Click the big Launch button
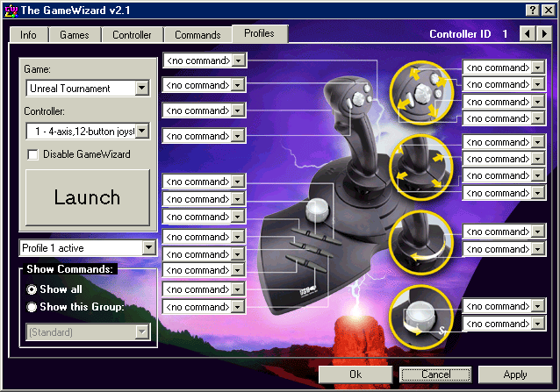The height and width of the screenshot is (392, 560). pyautogui.click(x=88, y=197)
